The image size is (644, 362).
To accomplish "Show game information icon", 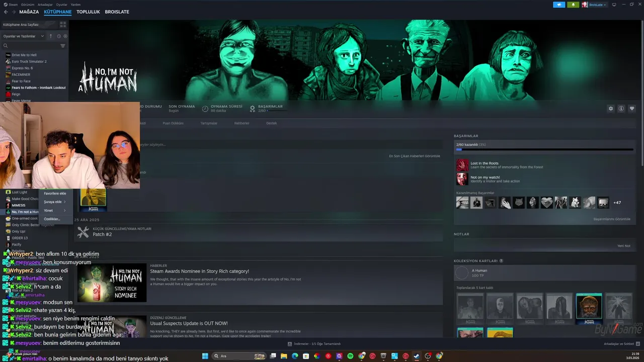I will (x=621, y=109).
